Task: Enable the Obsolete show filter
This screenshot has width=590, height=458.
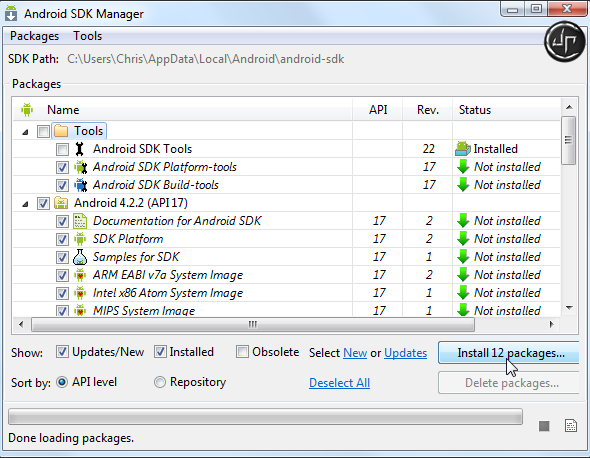Action: (242, 352)
